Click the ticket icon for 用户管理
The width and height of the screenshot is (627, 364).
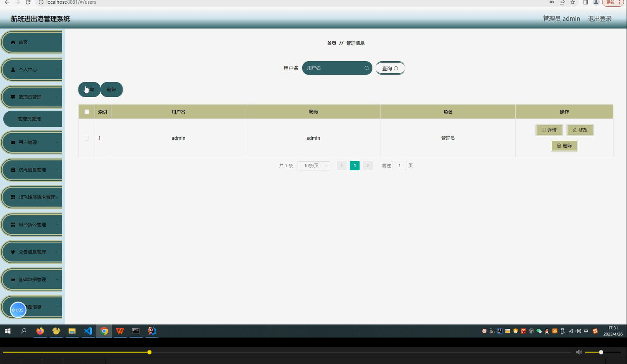[13, 142]
